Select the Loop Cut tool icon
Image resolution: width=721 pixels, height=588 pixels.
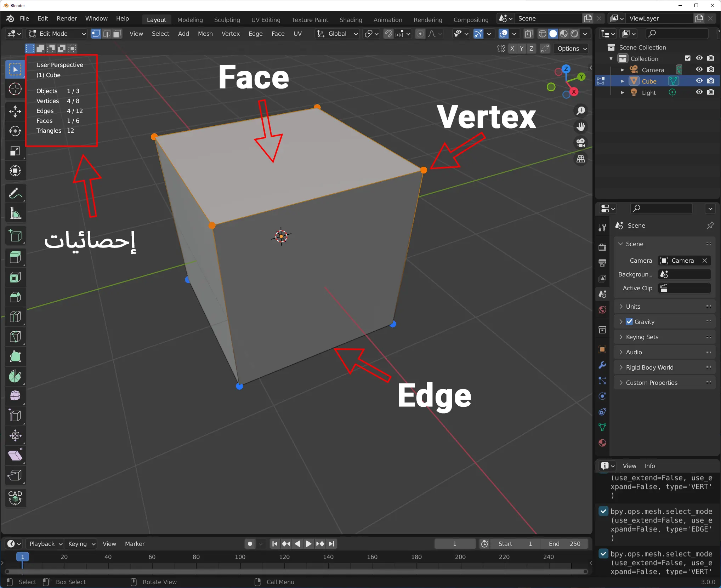[16, 317]
